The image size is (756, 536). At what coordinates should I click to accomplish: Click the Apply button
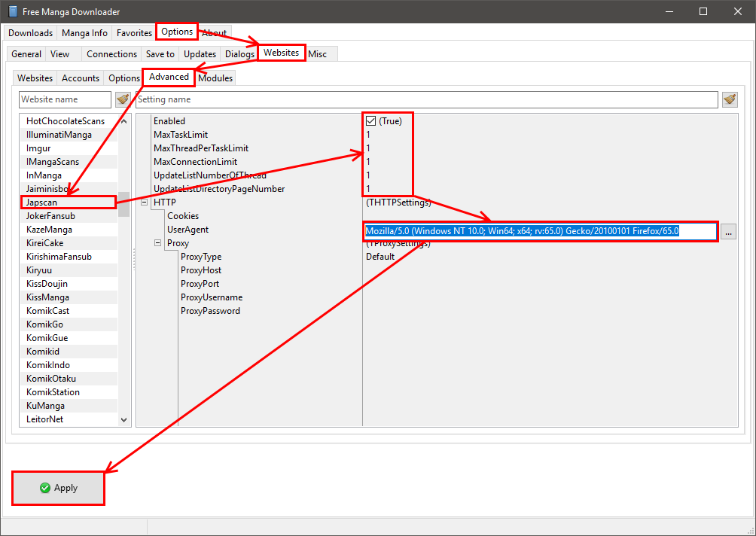coord(58,489)
